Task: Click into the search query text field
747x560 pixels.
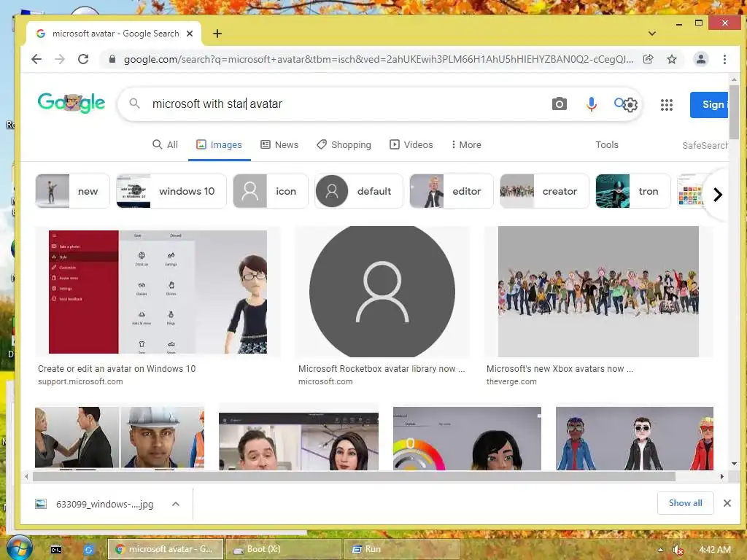Action: pos(348,104)
